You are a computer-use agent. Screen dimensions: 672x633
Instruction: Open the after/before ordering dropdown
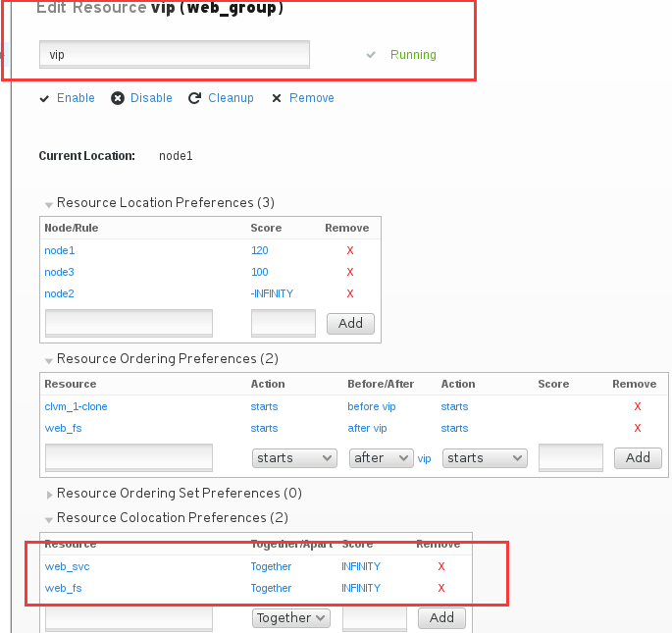click(381, 458)
